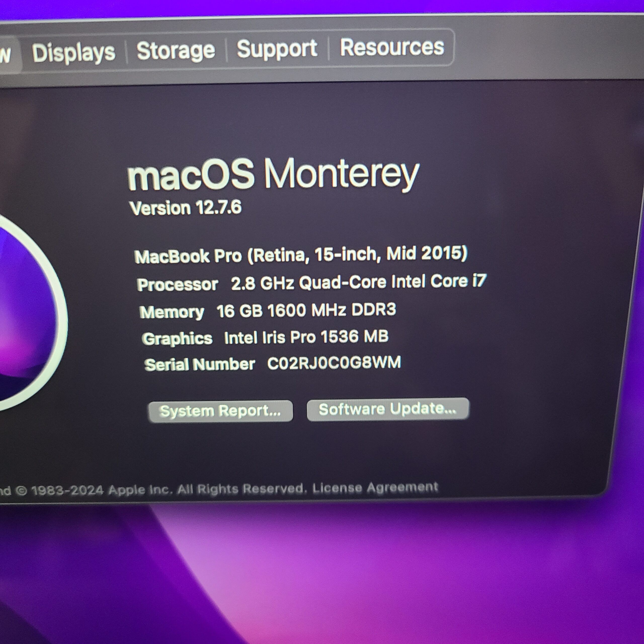The width and height of the screenshot is (644, 644).
Task: Click processor value 2.8 GHz Quad-Core Intel Core i7
Action: click(x=359, y=282)
